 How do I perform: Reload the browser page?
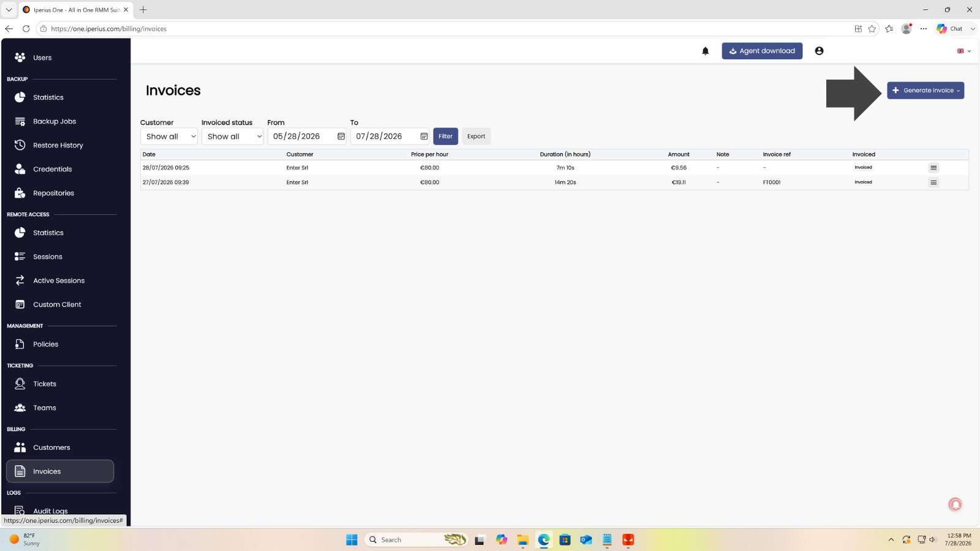[x=26, y=29]
